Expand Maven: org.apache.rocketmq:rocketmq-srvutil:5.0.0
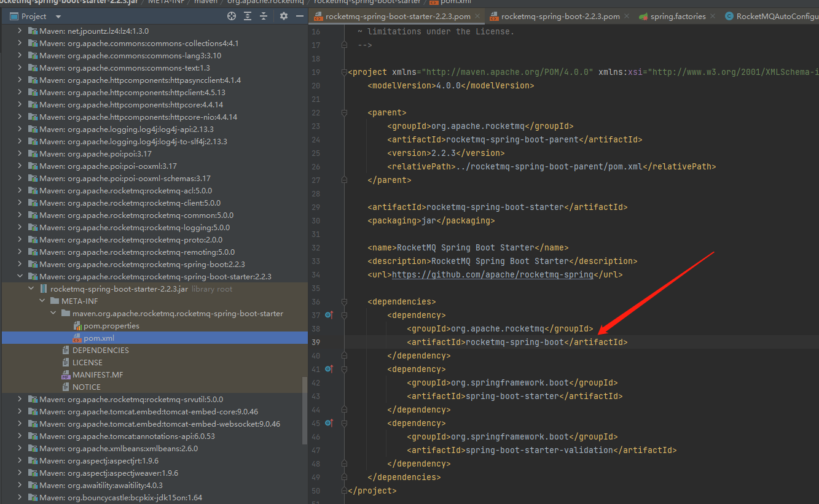 [20, 399]
